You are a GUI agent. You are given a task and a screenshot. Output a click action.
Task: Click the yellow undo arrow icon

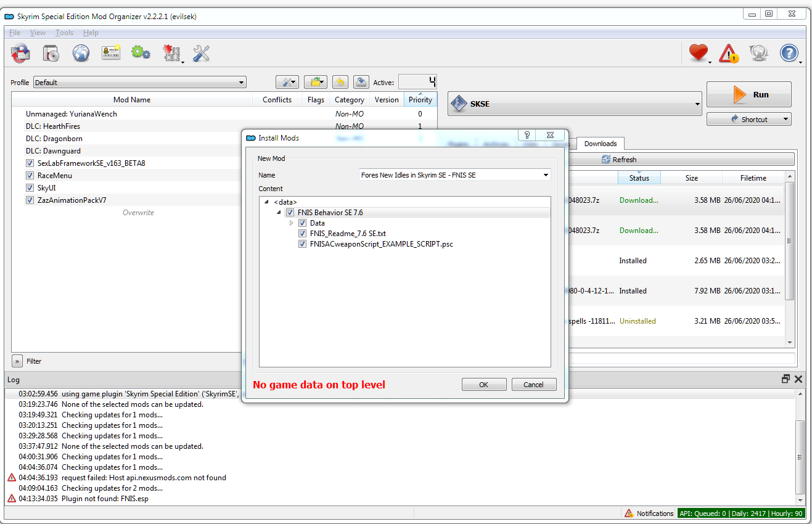339,81
